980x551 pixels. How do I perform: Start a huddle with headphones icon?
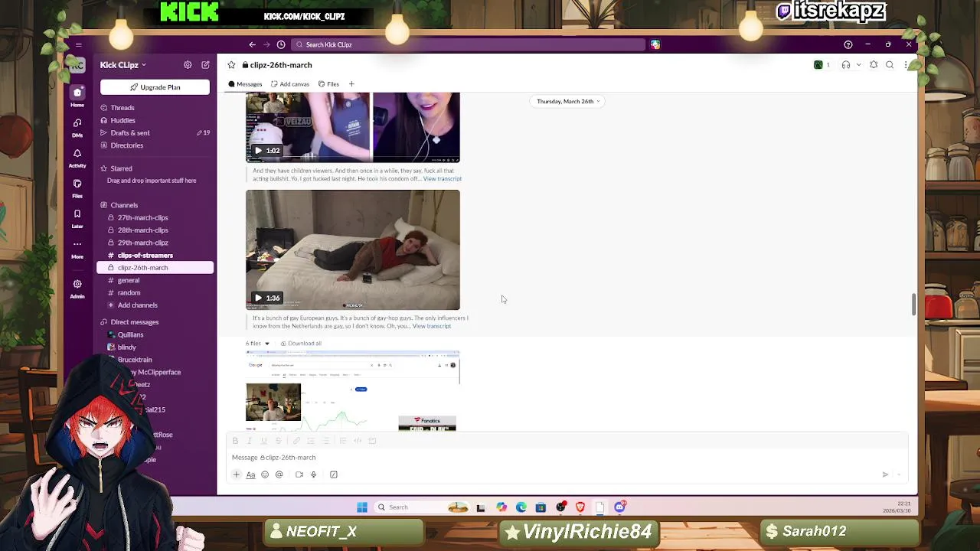(846, 65)
